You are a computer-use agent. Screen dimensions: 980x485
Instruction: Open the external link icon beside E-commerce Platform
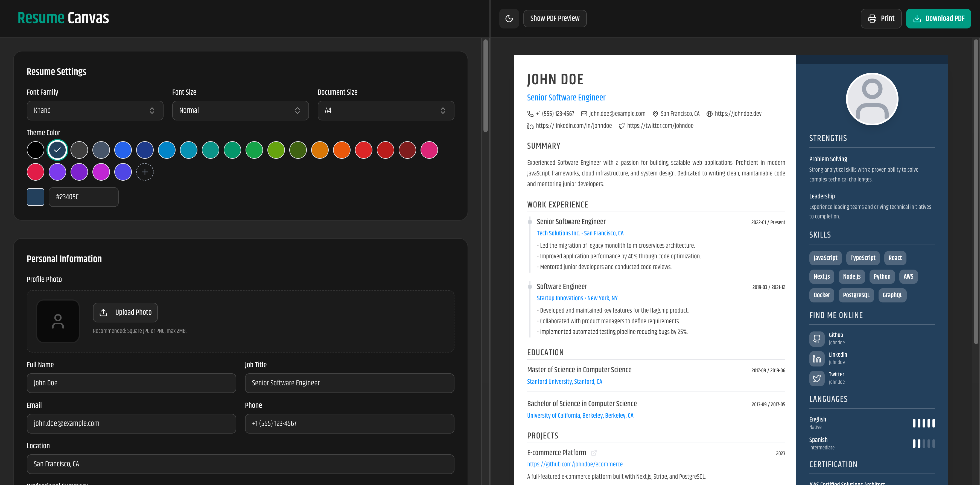(x=594, y=453)
